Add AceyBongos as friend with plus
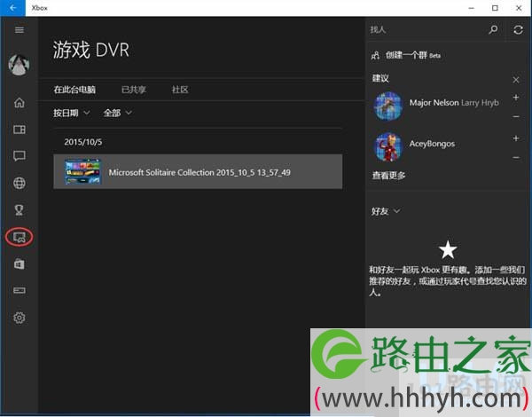The width and height of the screenshot is (532, 417). (x=516, y=138)
